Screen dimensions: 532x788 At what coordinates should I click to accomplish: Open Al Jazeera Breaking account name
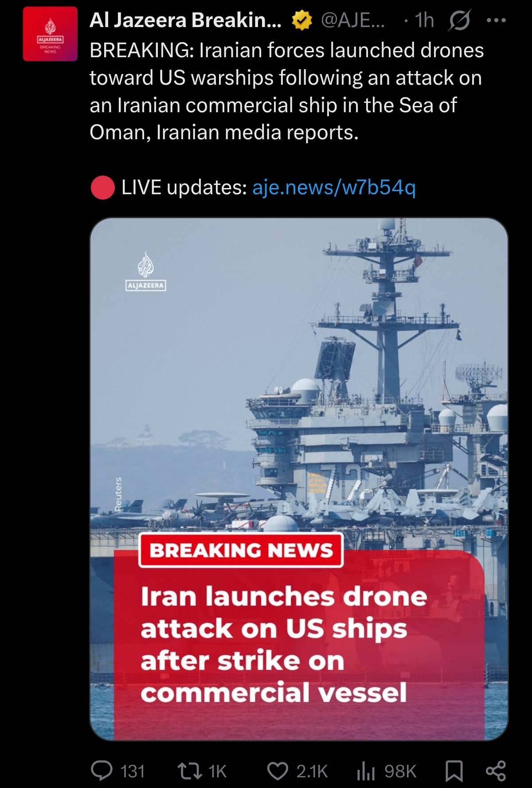tap(185, 20)
